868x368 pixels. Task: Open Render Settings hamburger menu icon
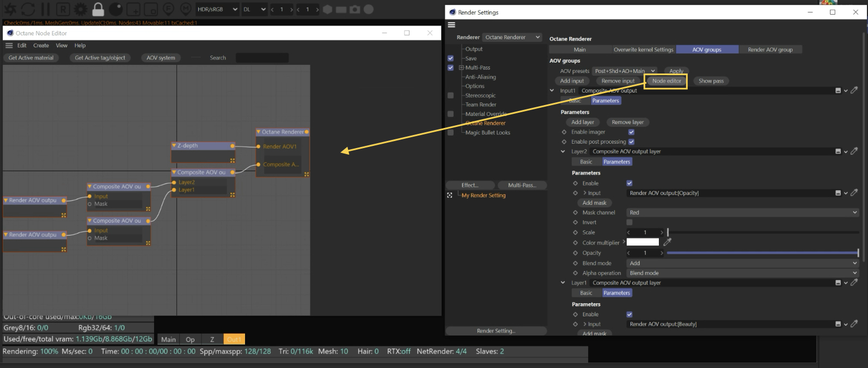[451, 25]
